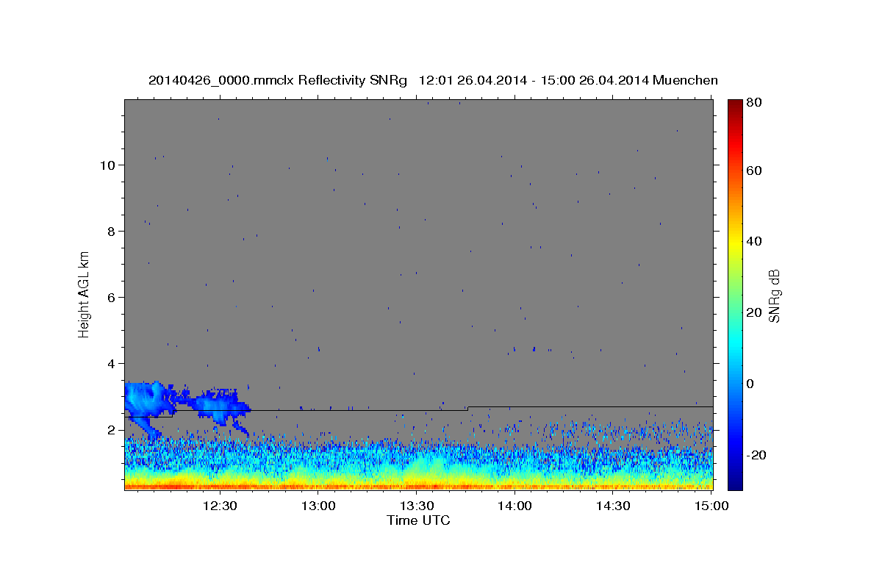Click the height axis label 2

coord(112,429)
